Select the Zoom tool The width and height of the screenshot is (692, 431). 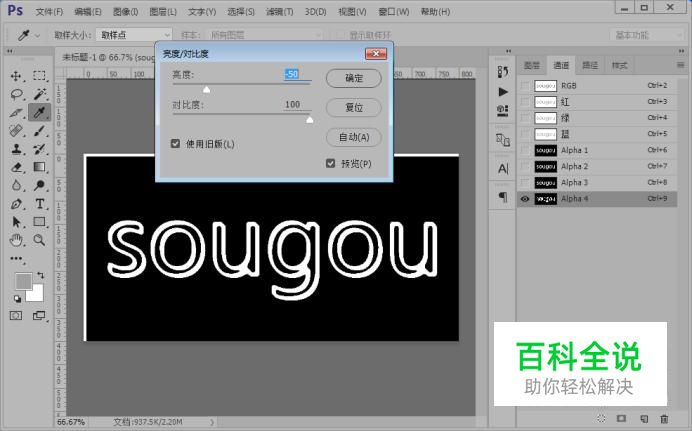39,240
